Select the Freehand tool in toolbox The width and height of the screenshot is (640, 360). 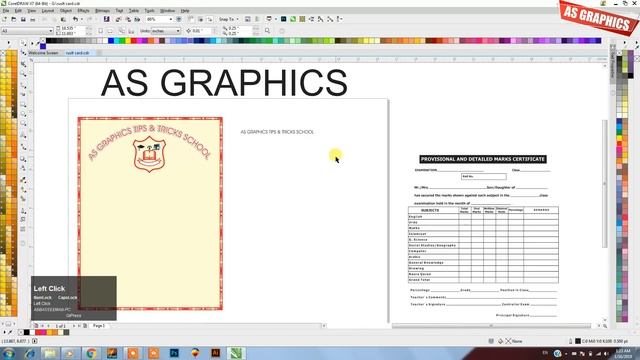(x=23, y=85)
